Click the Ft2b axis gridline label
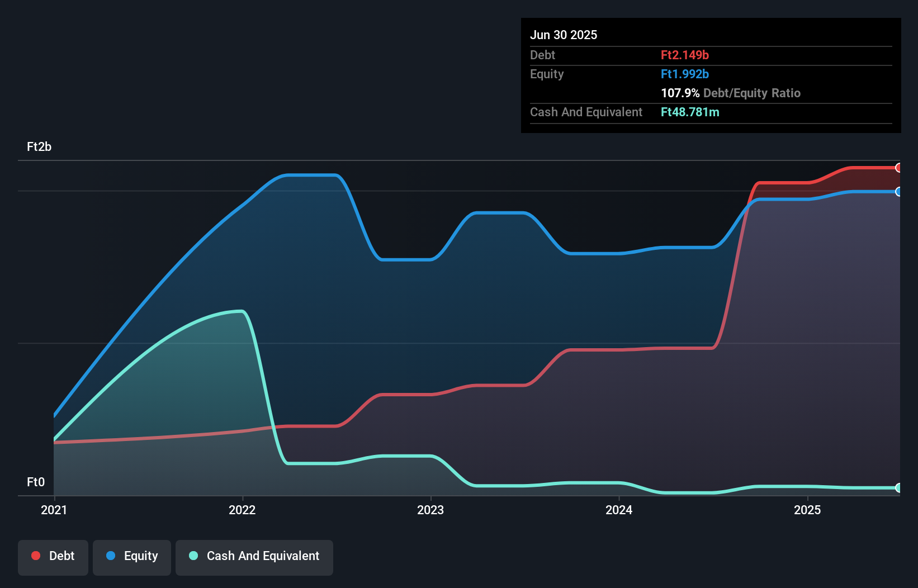 point(39,147)
